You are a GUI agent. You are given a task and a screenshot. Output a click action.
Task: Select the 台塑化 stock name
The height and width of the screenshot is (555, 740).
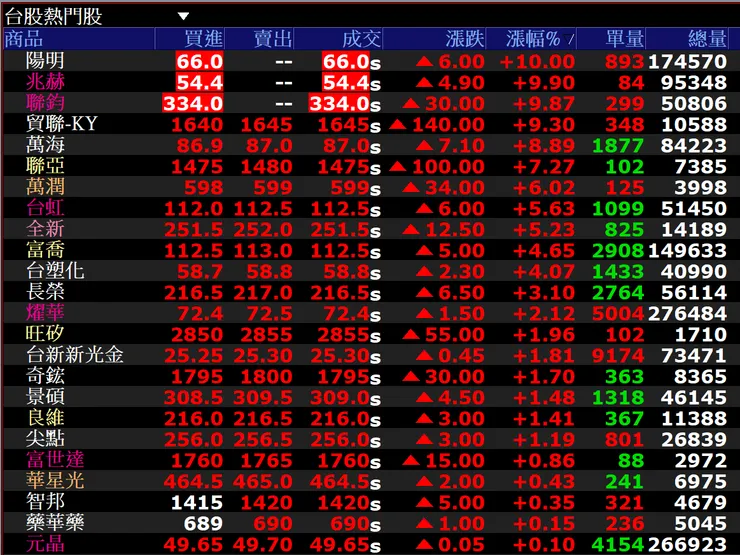pyautogui.click(x=55, y=271)
